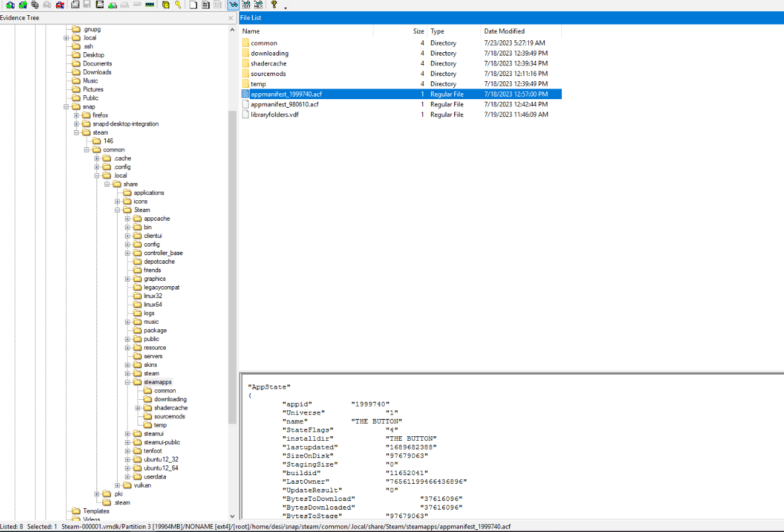Click the File List pane title bar

tap(512, 18)
